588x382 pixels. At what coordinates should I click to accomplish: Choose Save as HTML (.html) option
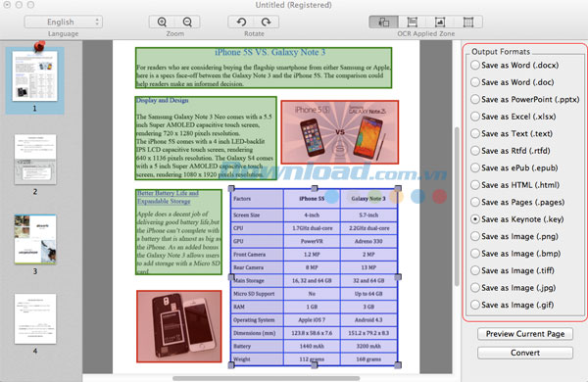514,185
